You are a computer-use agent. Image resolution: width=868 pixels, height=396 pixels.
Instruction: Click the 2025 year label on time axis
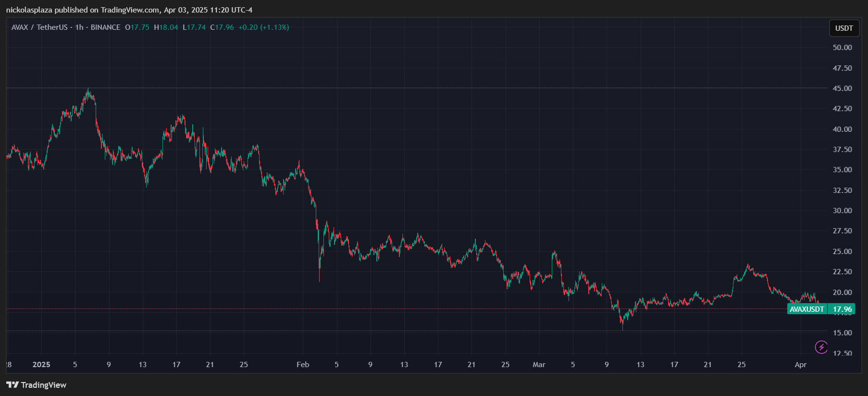[41, 365]
